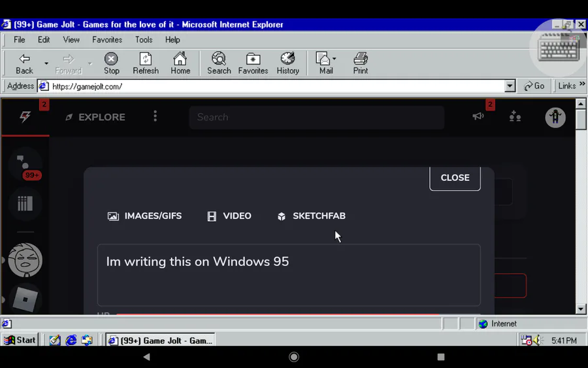588x368 pixels.
Task: Tap the Android recent apps square
Action: pos(441,357)
